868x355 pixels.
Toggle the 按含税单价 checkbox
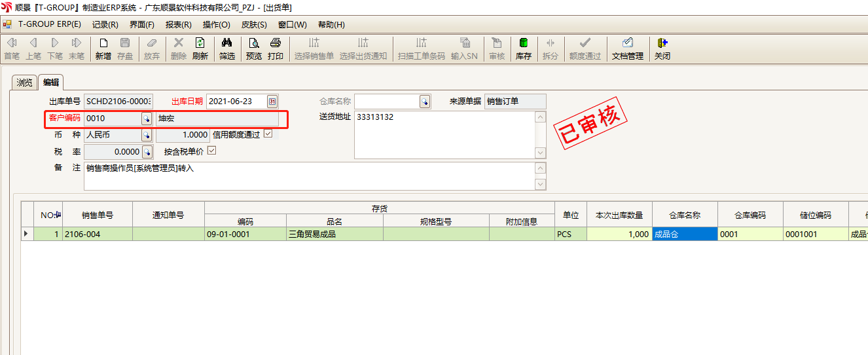211,151
